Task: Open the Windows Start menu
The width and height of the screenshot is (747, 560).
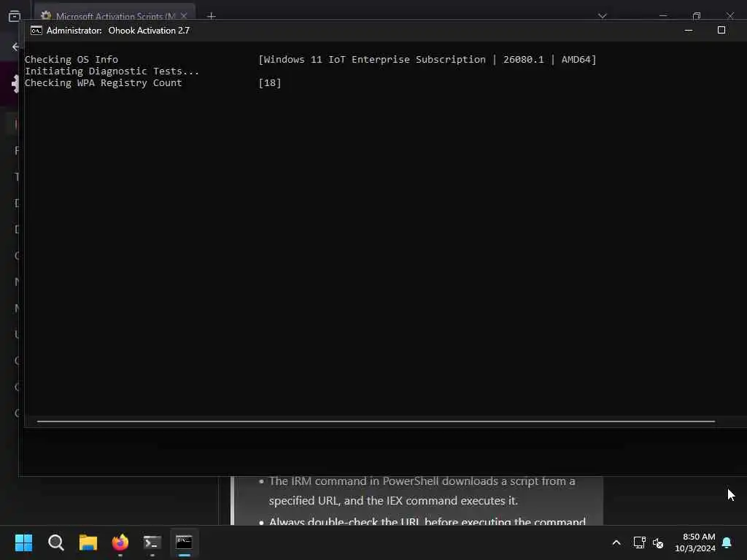Action: pos(23,542)
